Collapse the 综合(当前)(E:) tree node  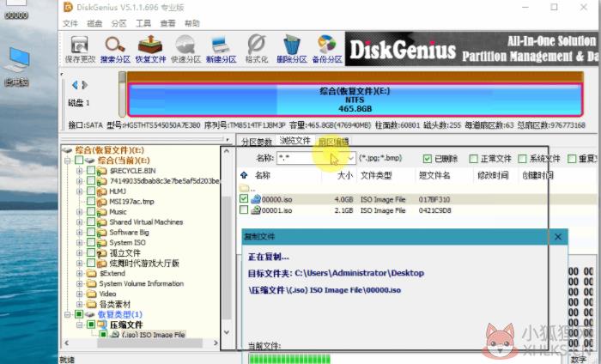click(68, 161)
